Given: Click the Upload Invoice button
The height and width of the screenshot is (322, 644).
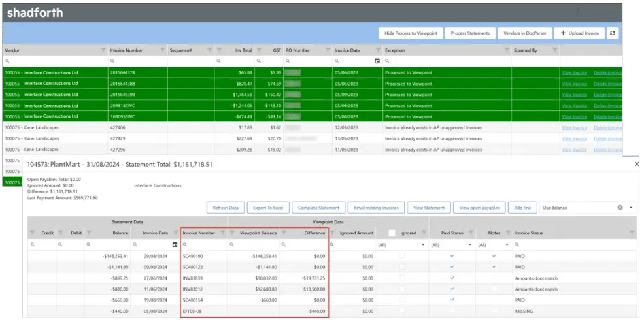Looking at the screenshot, I should pyautogui.click(x=579, y=33).
